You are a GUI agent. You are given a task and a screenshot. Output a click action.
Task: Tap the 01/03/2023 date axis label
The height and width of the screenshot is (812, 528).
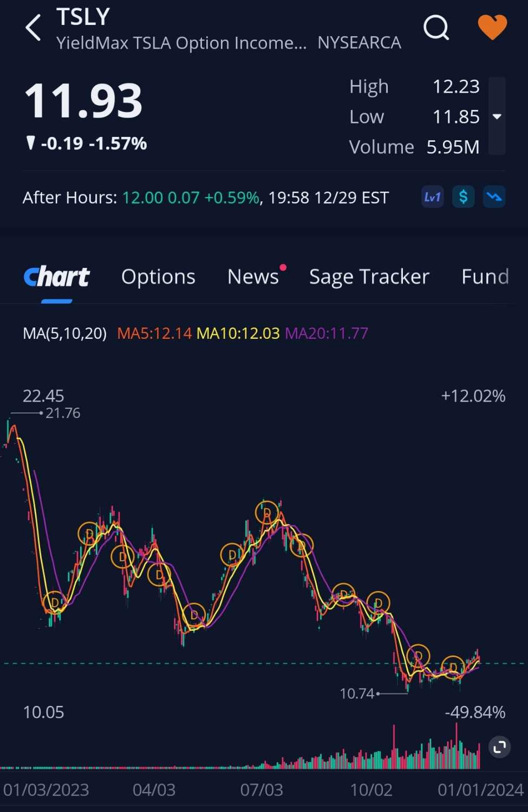[46, 790]
